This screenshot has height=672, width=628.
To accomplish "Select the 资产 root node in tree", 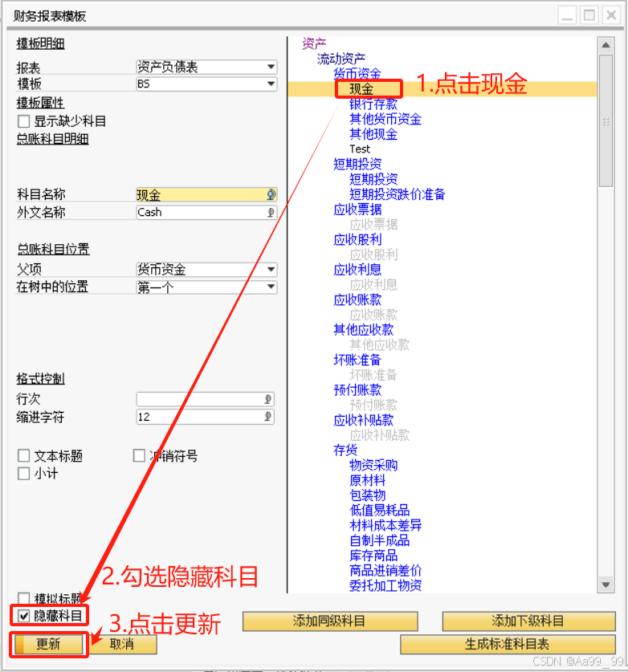I will 314,43.
